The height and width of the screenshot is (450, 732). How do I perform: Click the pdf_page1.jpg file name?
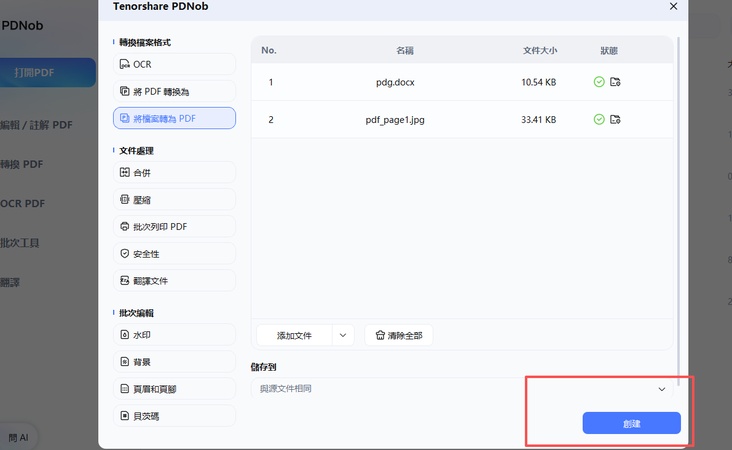(395, 120)
